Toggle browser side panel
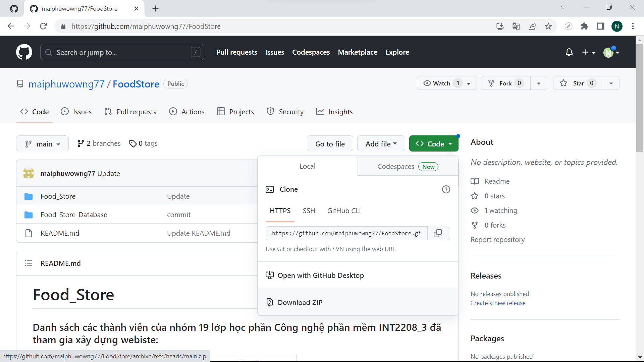Image resolution: width=644 pixels, height=362 pixels. 601,26
